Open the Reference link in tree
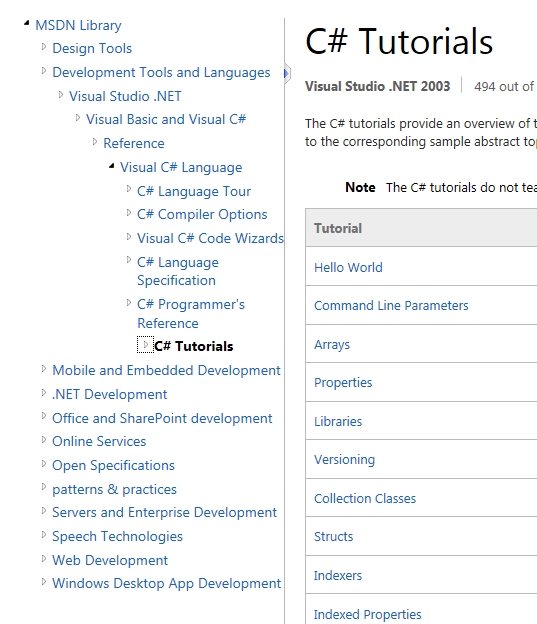The width and height of the screenshot is (537, 624). 134,143
